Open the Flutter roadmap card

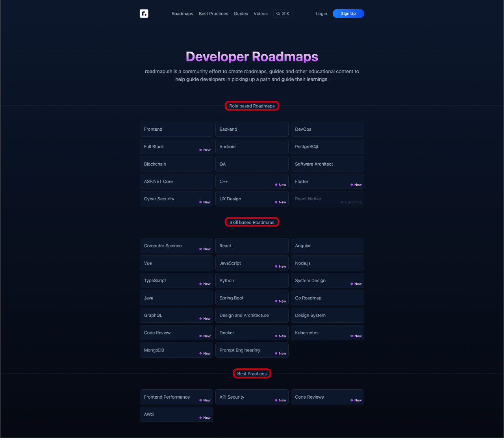(x=328, y=181)
